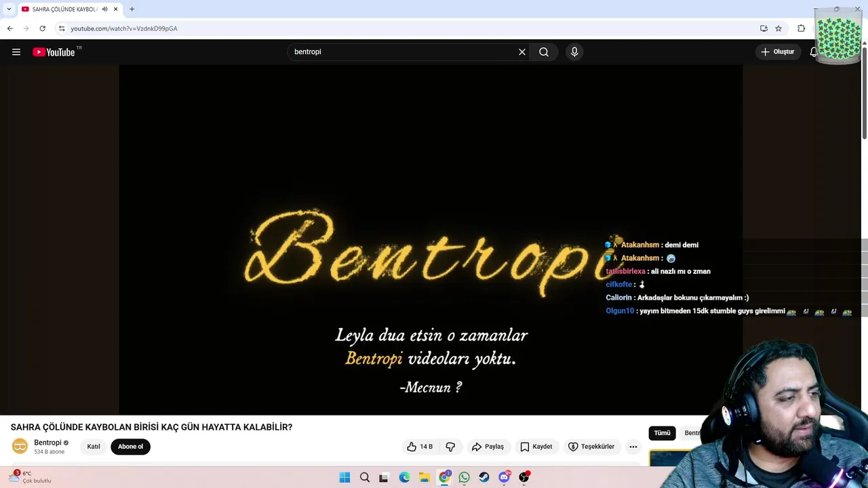Start voice search with the microphone

click(x=574, y=52)
